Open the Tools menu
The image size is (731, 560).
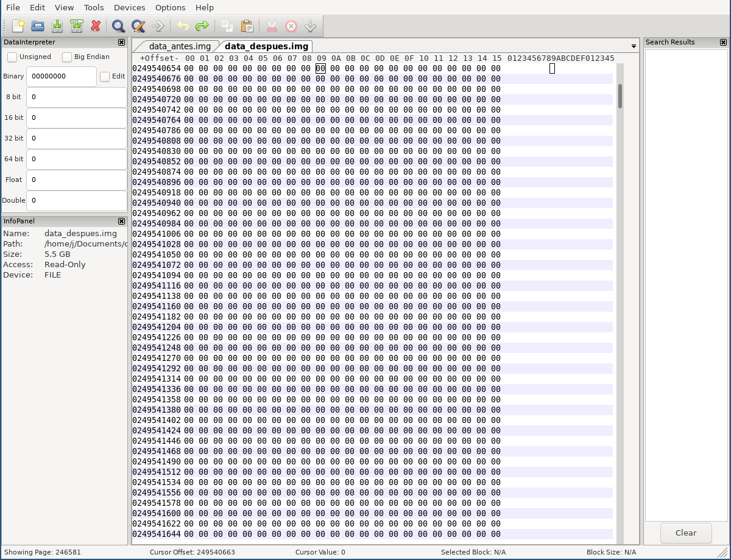pos(94,7)
